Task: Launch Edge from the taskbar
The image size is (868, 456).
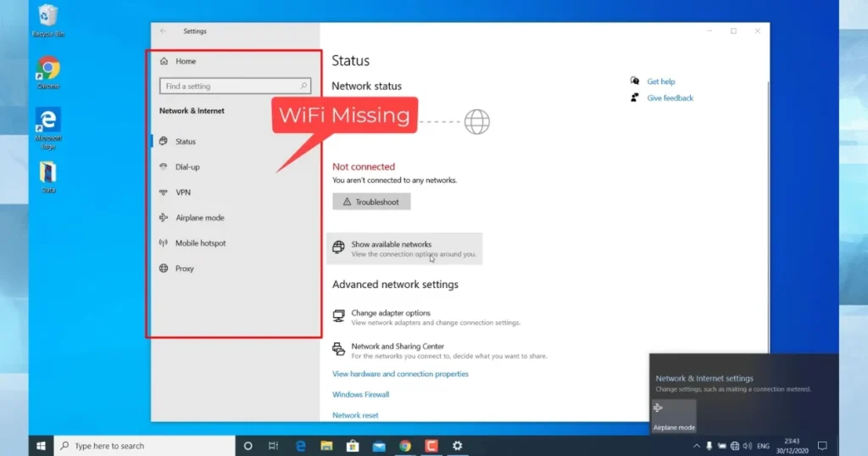Action: [301, 446]
